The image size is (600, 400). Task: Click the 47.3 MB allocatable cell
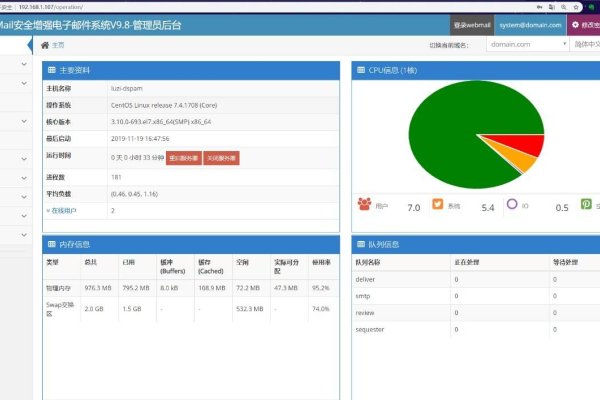click(x=286, y=288)
